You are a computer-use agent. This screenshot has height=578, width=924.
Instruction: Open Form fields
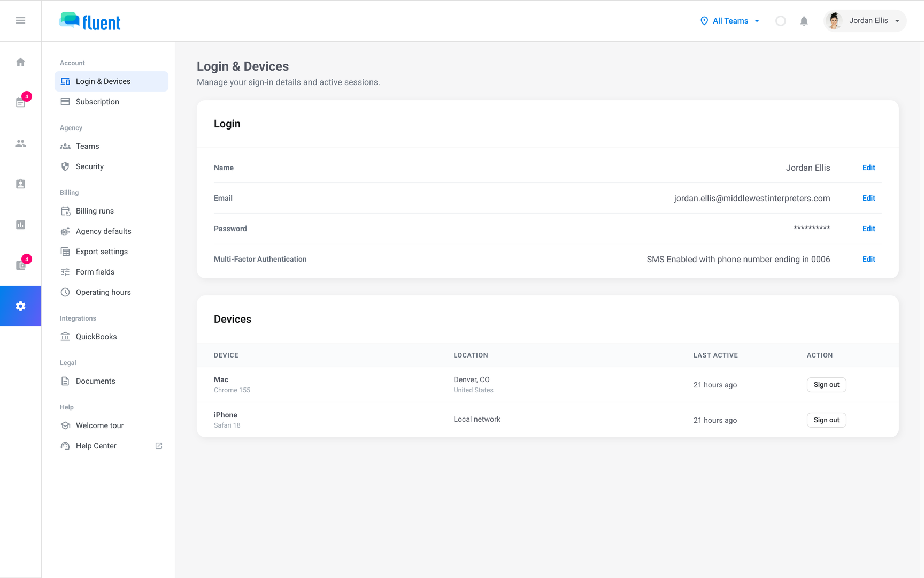tap(111, 272)
